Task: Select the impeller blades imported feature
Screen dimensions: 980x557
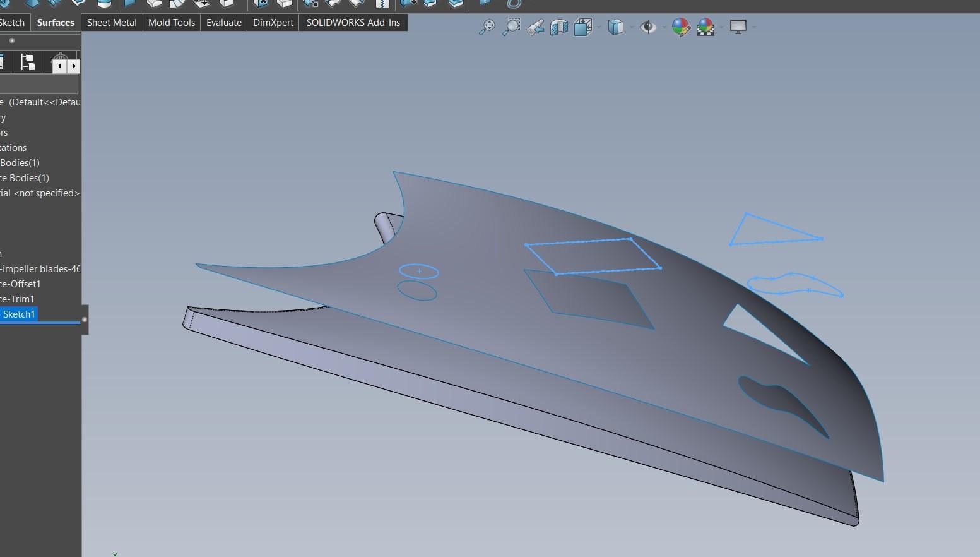Action: pos(40,269)
